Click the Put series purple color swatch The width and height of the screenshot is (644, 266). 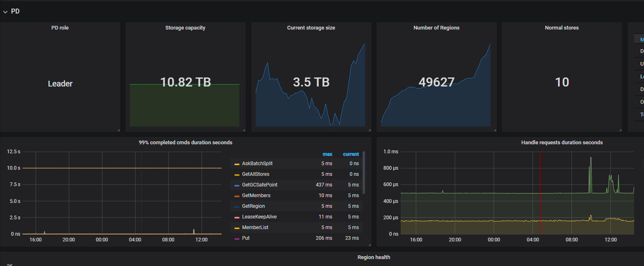click(237, 239)
